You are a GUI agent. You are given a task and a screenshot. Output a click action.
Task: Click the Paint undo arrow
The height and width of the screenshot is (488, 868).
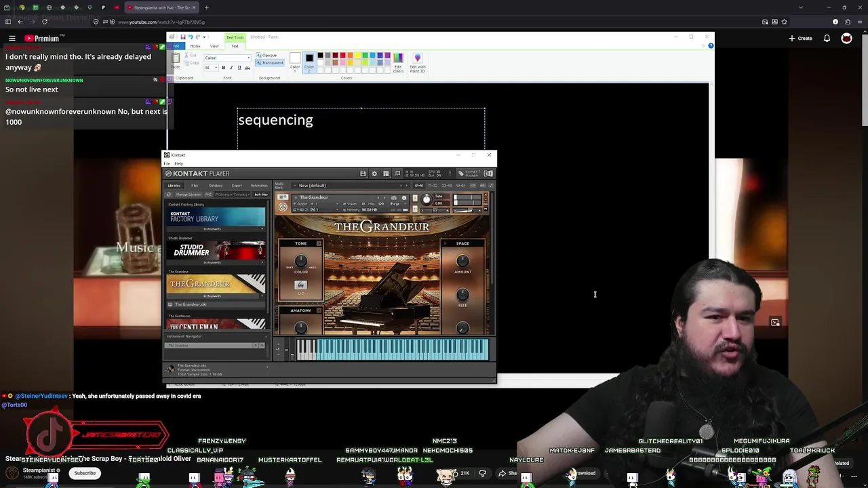(x=191, y=37)
